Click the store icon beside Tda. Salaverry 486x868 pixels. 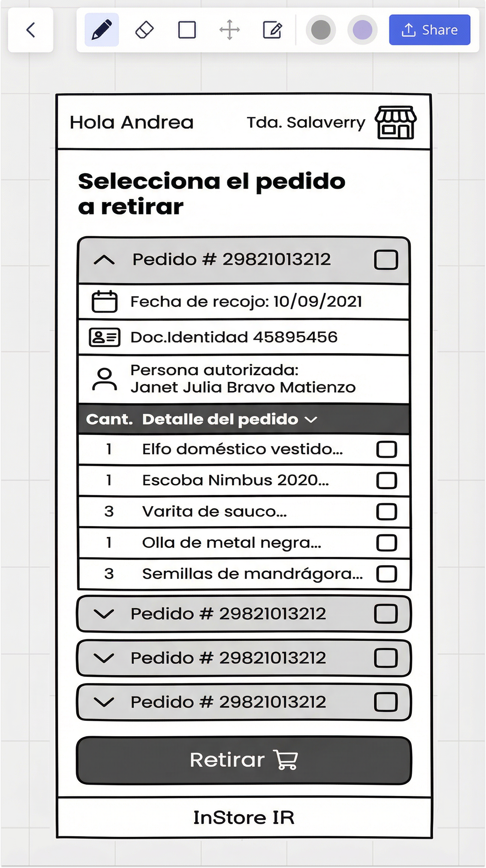click(x=396, y=122)
